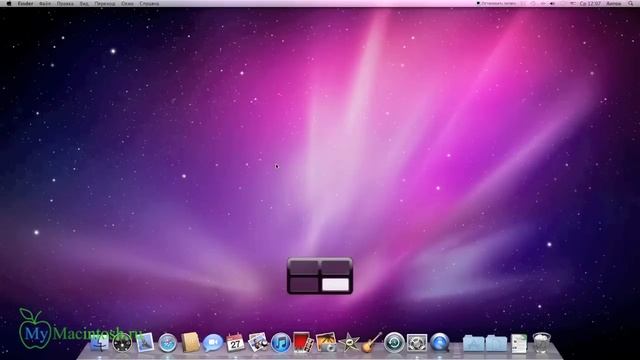640x360 pixels.
Task: Open the Переход menu
Action: pyautogui.click(x=105, y=3)
